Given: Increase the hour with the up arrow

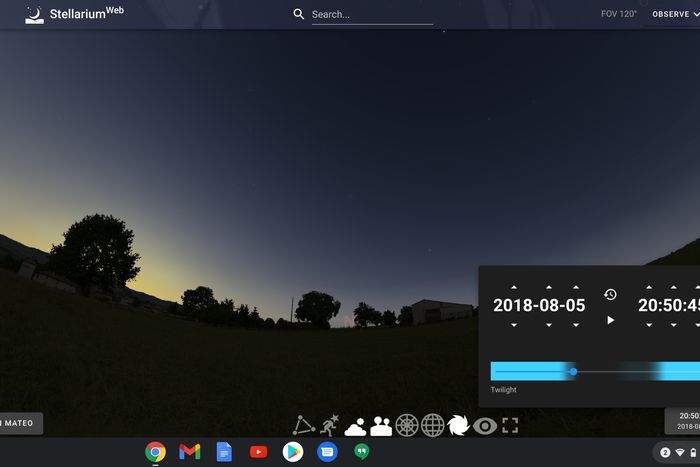Looking at the screenshot, I should pyautogui.click(x=649, y=287).
